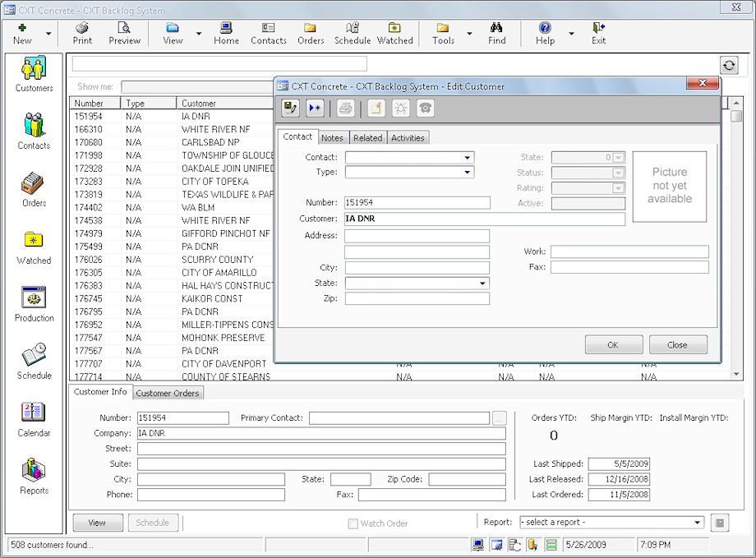Open Orders from the top toolbar

311,33
